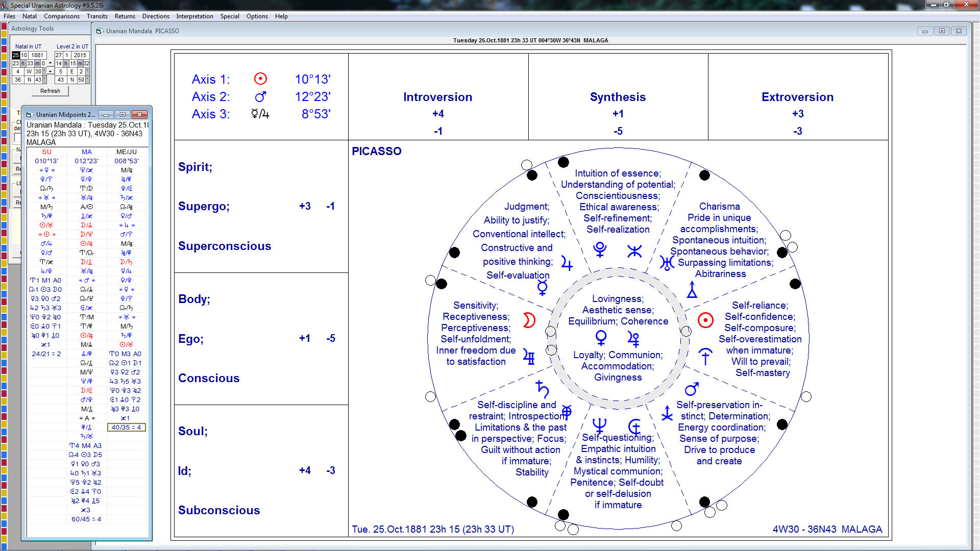The width and height of the screenshot is (980, 551).
Task: Click the Mercury/Jupiter glyph beside Axis 3
Action: (260, 114)
